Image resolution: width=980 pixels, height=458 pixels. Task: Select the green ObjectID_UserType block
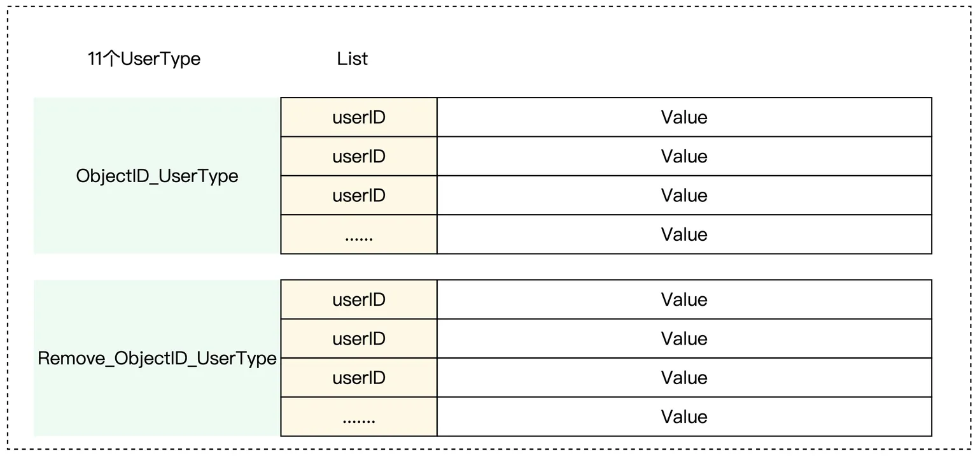[x=157, y=176]
